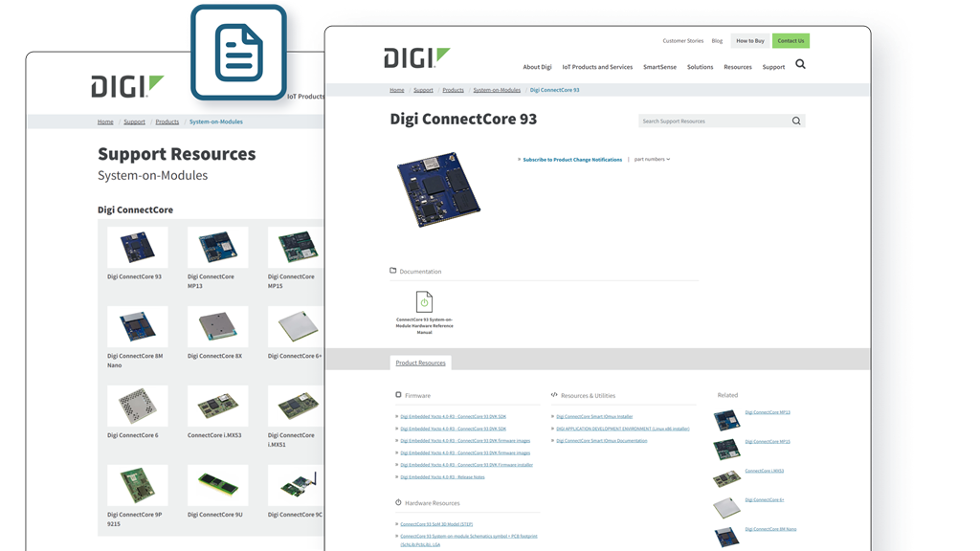Open the Solutions menu

[x=700, y=67]
